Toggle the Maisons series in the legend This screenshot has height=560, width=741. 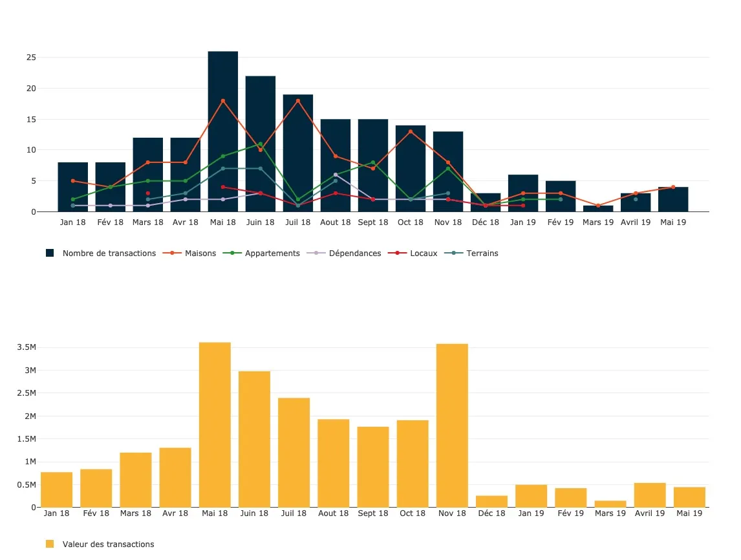click(x=189, y=253)
